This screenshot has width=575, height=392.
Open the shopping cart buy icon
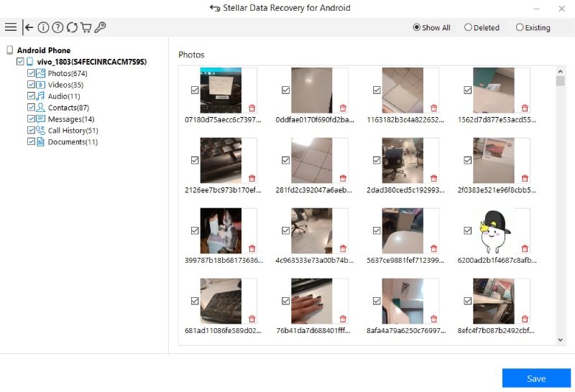[x=86, y=27]
